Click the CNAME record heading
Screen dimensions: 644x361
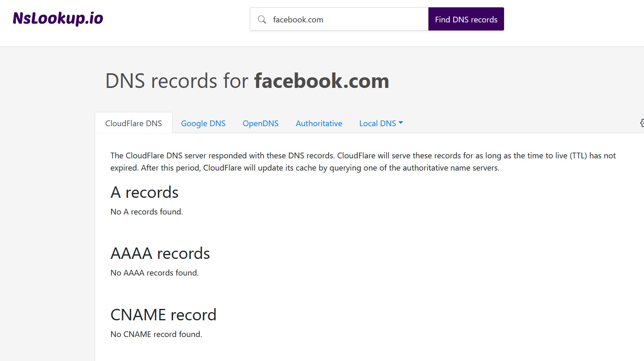(x=164, y=315)
